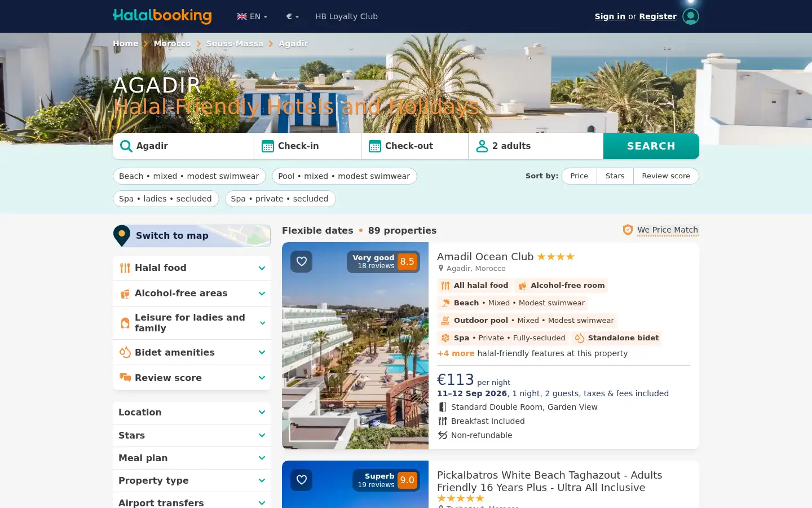
Task: Open HB Loyalty Club menu item
Action: (346, 16)
